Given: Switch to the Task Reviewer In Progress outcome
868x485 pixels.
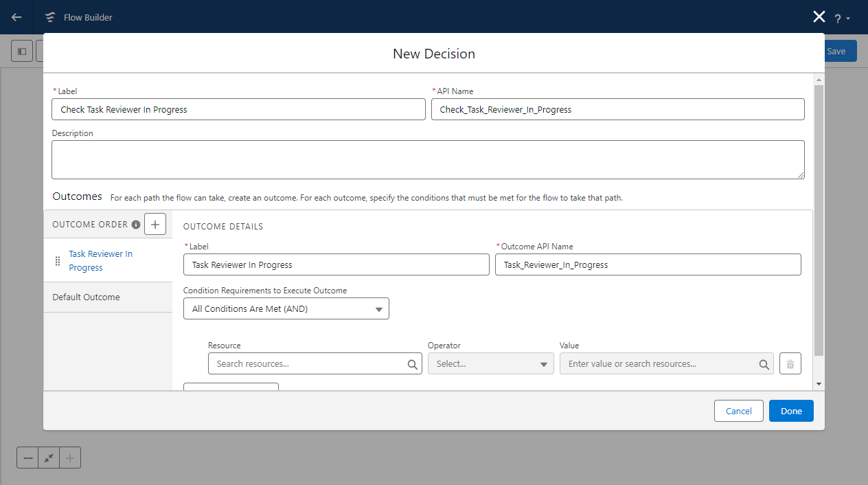Looking at the screenshot, I should pyautogui.click(x=100, y=260).
